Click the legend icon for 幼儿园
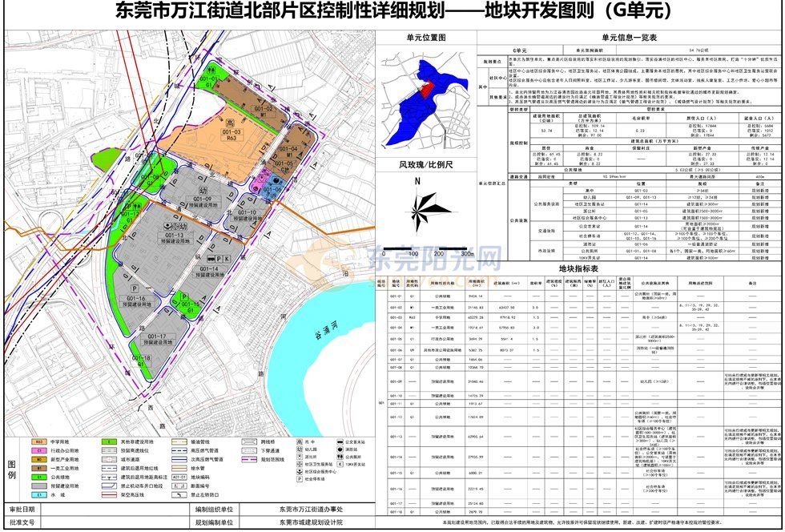This screenshot has height=532, width=785. (299, 449)
